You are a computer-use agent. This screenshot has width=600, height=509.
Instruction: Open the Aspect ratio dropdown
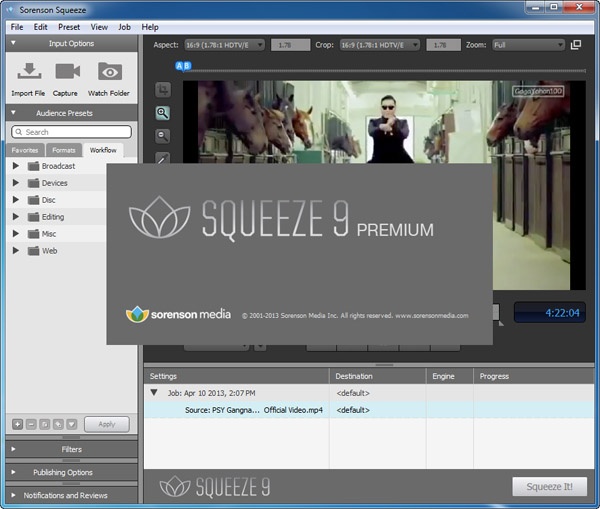pyautogui.click(x=225, y=45)
